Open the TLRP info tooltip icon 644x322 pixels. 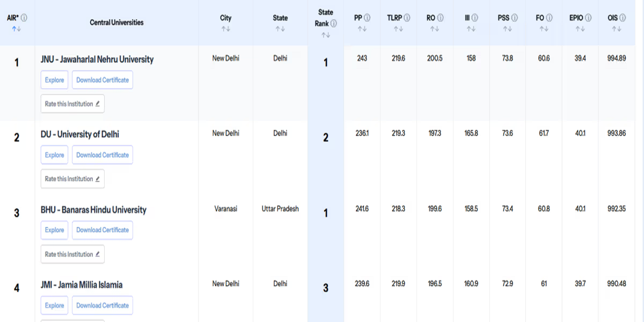point(407,18)
